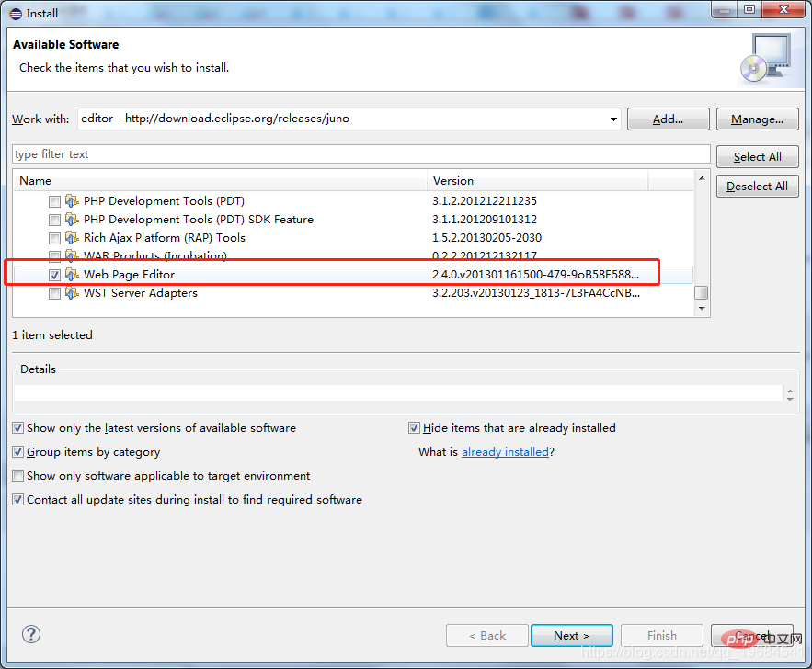Click the Finish button
The height and width of the screenshot is (669, 812).
pyautogui.click(x=662, y=635)
